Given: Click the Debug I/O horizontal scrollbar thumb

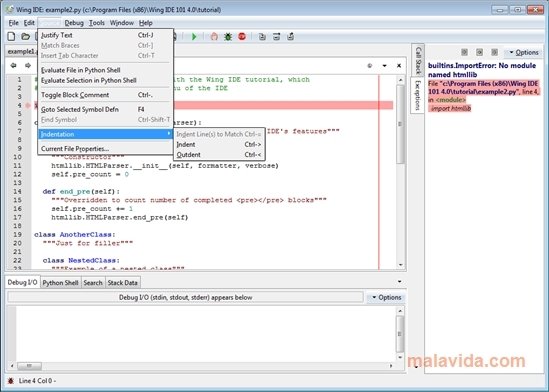Looking at the screenshot, I should click(x=29, y=366).
